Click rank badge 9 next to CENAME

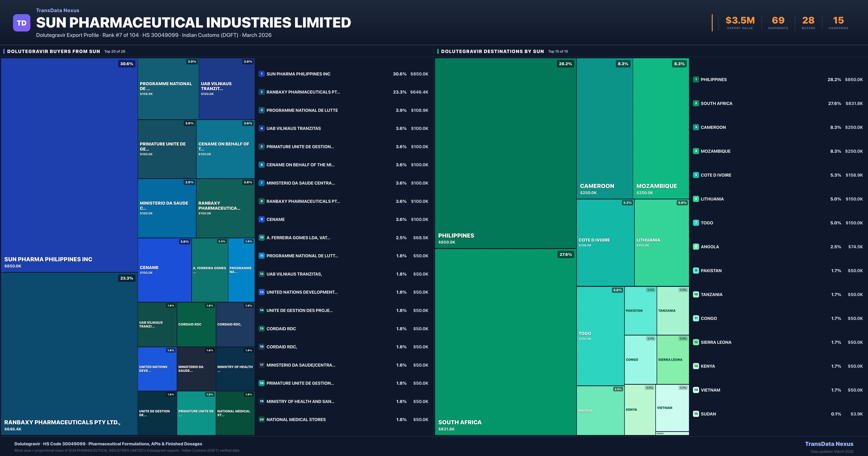click(x=261, y=219)
